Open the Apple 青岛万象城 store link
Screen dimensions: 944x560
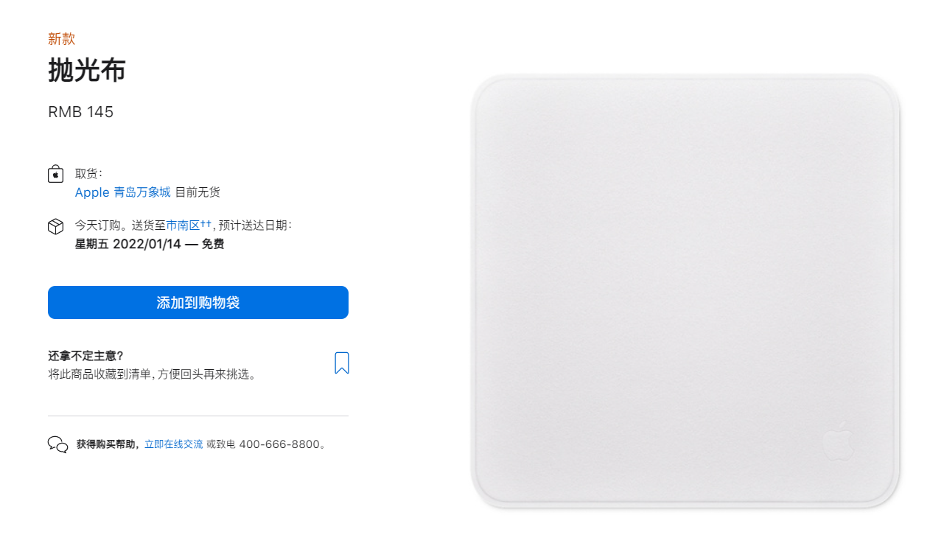pos(122,192)
